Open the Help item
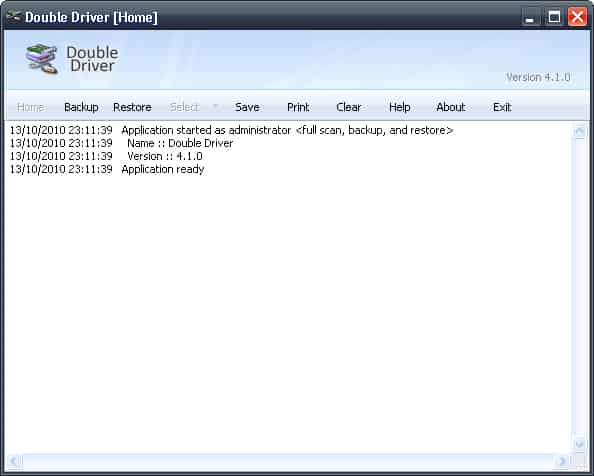Screen dimensions: 594x476 point(400,107)
